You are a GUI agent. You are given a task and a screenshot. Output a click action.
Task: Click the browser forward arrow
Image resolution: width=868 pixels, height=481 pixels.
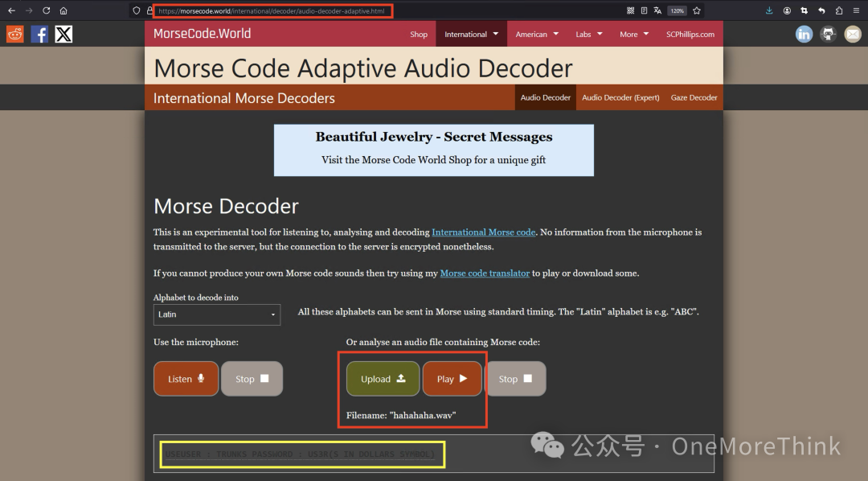29,10
